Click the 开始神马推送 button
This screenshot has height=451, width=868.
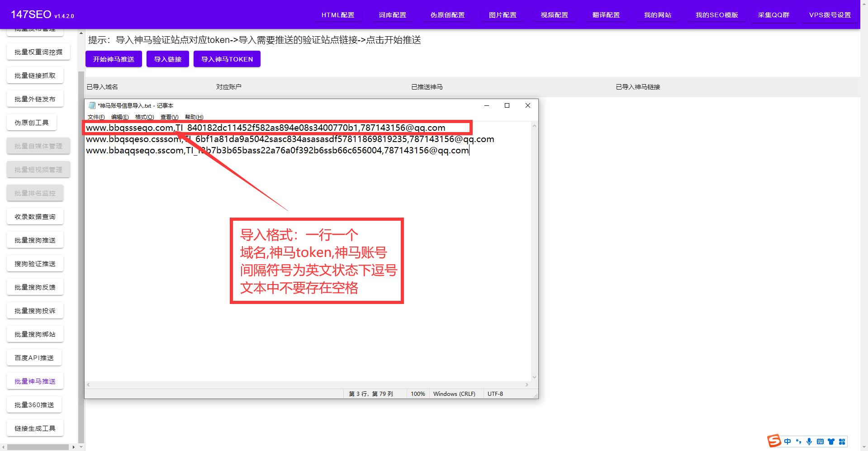tap(113, 58)
